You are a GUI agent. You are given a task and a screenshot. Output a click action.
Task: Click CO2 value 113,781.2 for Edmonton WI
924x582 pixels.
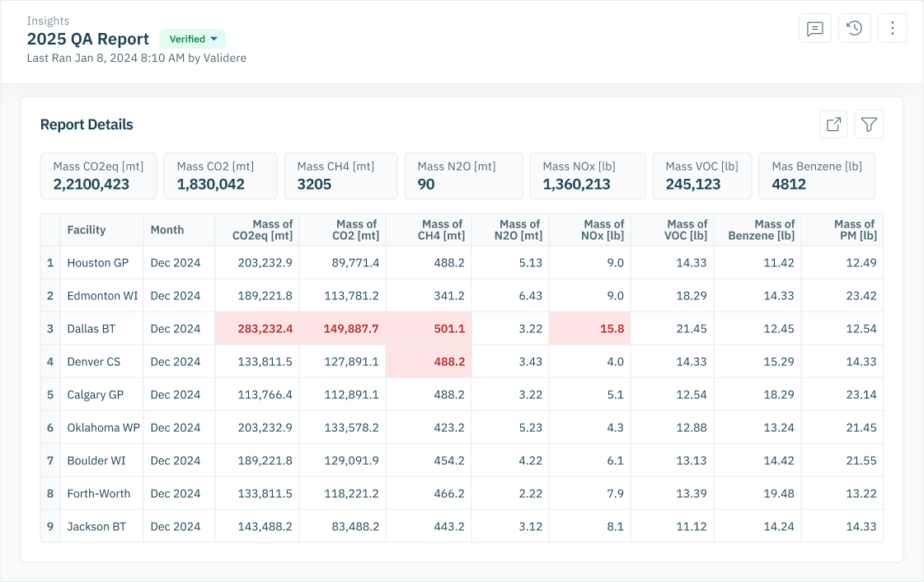(x=352, y=296)
